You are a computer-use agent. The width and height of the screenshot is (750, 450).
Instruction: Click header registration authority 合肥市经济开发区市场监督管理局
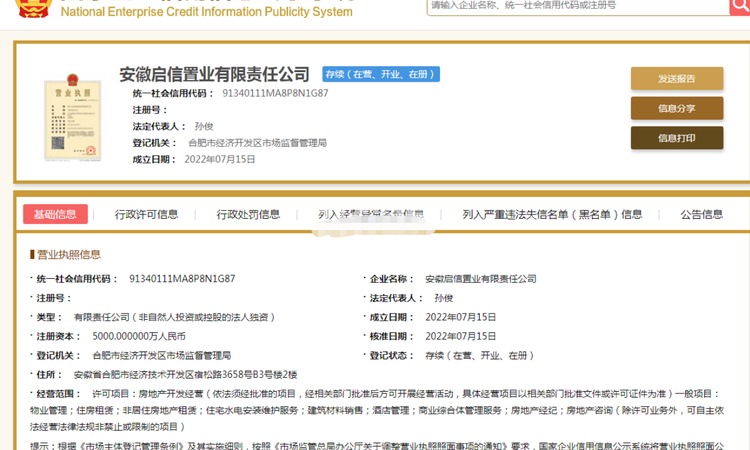257,143
